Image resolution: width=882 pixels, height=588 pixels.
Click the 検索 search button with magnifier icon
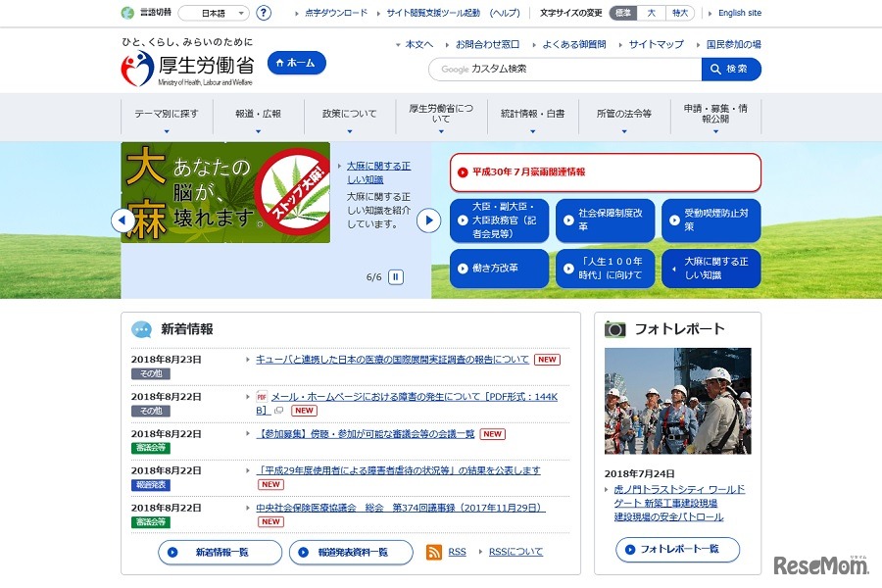731,69
